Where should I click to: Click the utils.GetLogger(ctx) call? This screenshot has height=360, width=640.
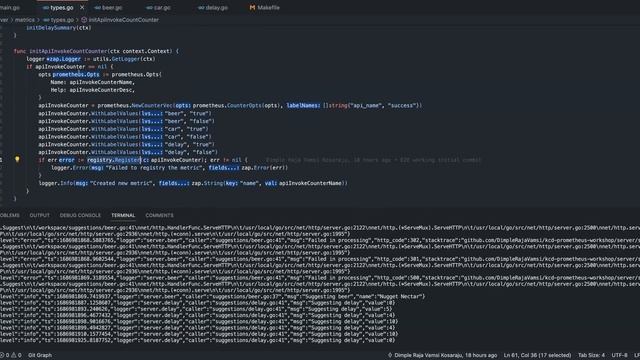(x=124, y=59)
